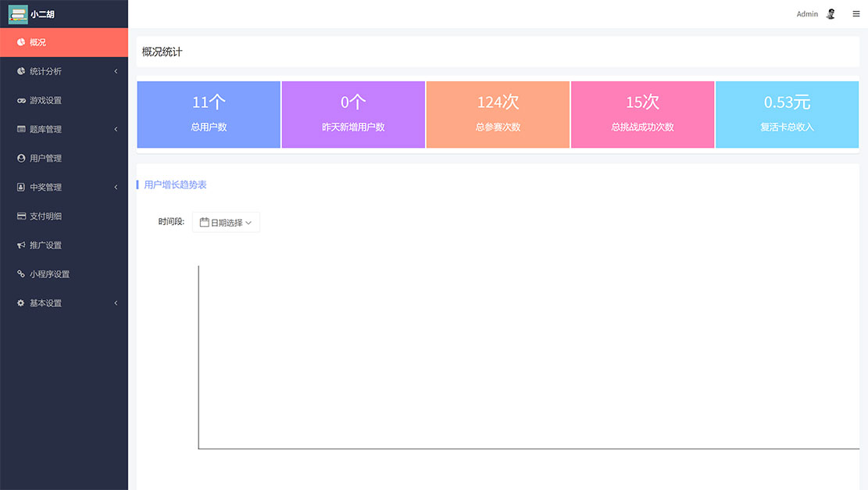Open the 日期选择 date dropdown
The height and width of the screenshot is (490, 868).
226,223
